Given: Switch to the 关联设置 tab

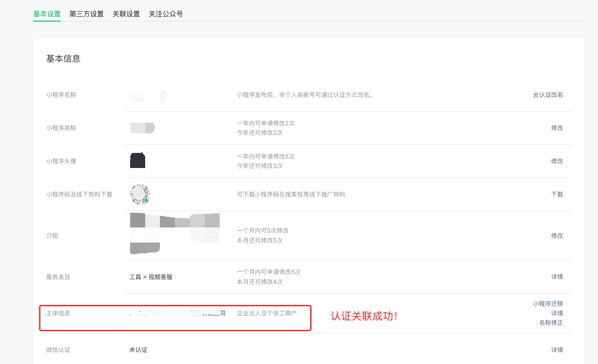Looking at the screenshot, I should point(126,14).
